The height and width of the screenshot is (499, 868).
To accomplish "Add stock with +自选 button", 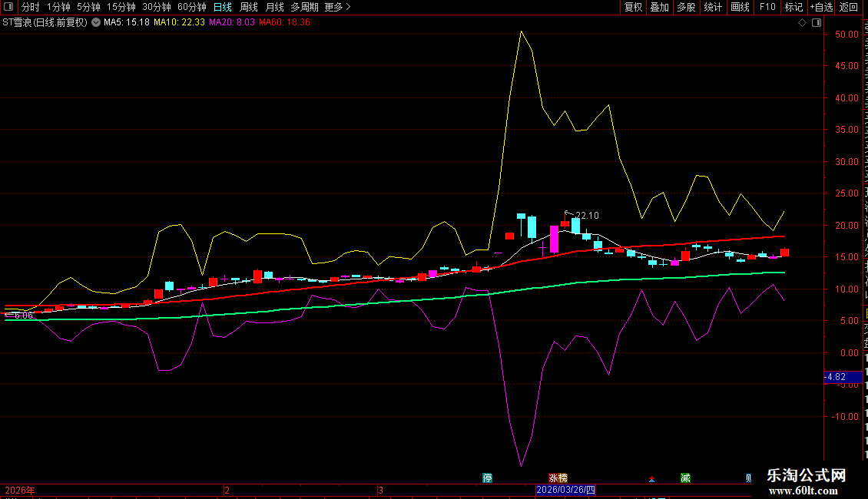I will 821,7.
